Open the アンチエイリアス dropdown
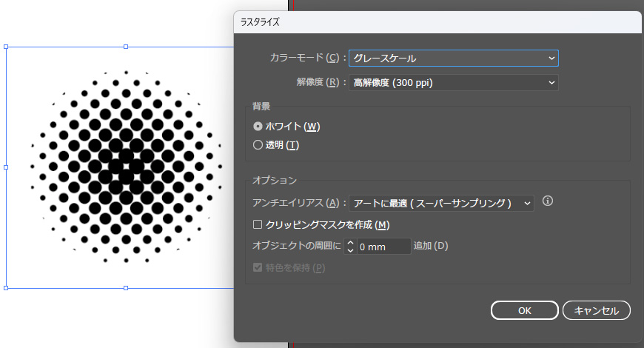 pyautogui.click(x=441, y=202)
